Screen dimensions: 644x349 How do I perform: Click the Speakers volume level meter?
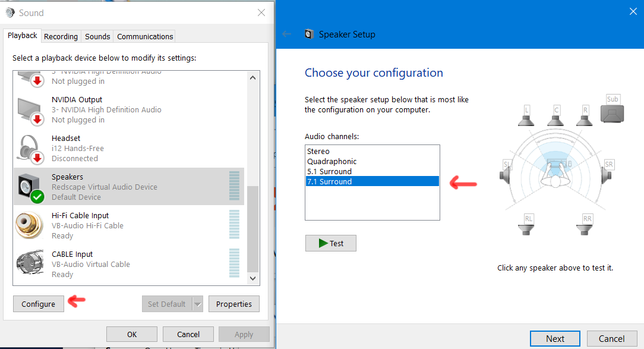234,186
